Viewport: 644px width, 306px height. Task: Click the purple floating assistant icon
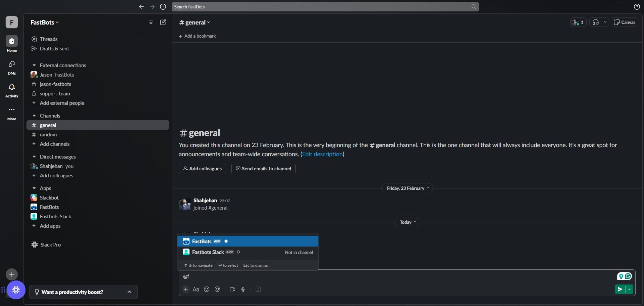[16, 290]
